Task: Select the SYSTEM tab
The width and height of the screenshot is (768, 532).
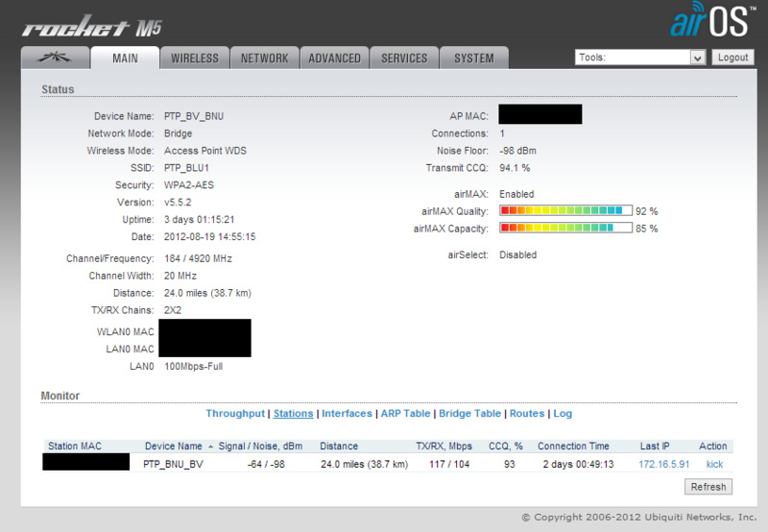Action: click(473, 58)
